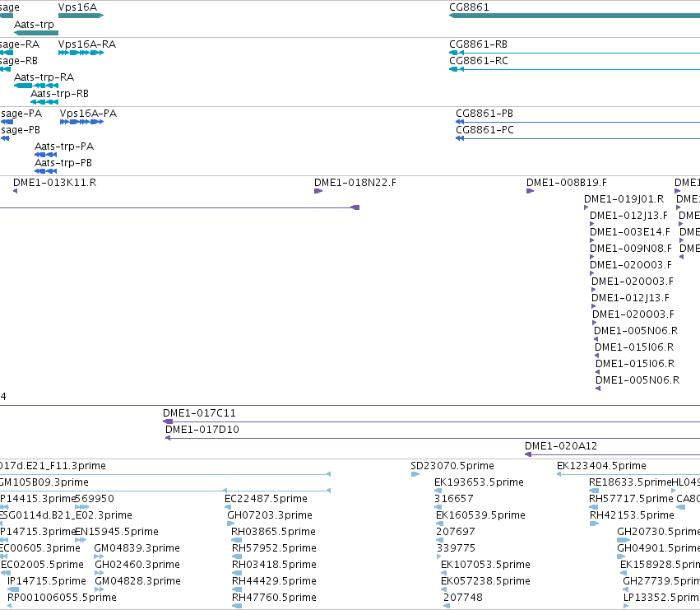Open the Vps16A-RA transcript
The width and height of the screenshot is (700, 610).
87,44
